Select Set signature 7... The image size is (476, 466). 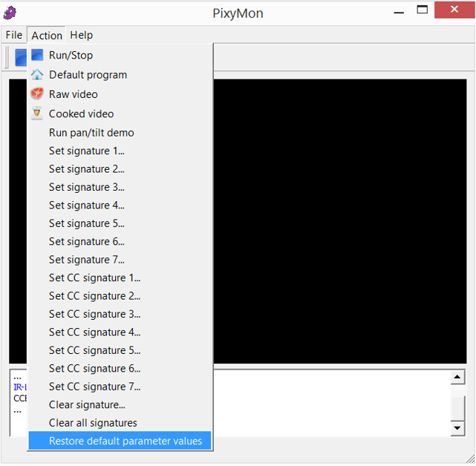(x=120, y=260)
